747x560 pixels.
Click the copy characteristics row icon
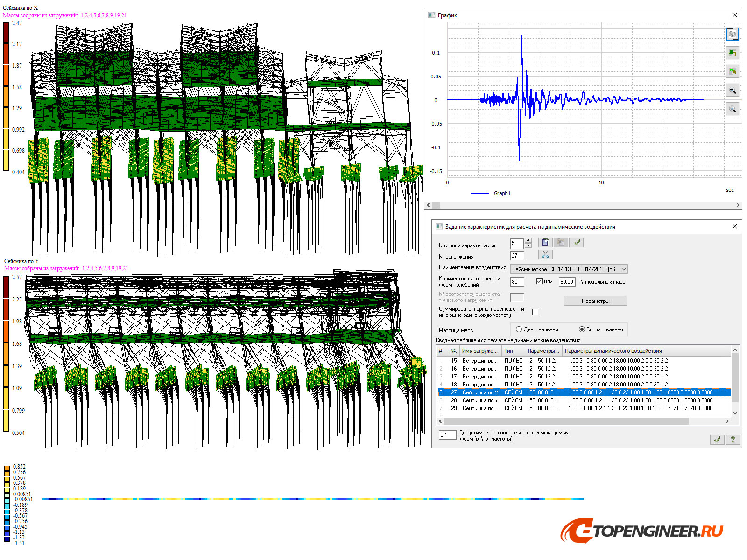click(x=545, y=242)
